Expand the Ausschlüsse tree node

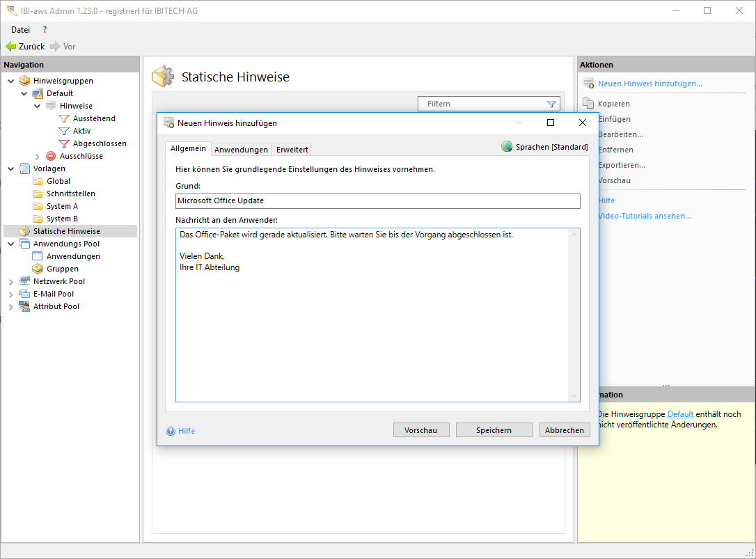click(x=38, y=156)
